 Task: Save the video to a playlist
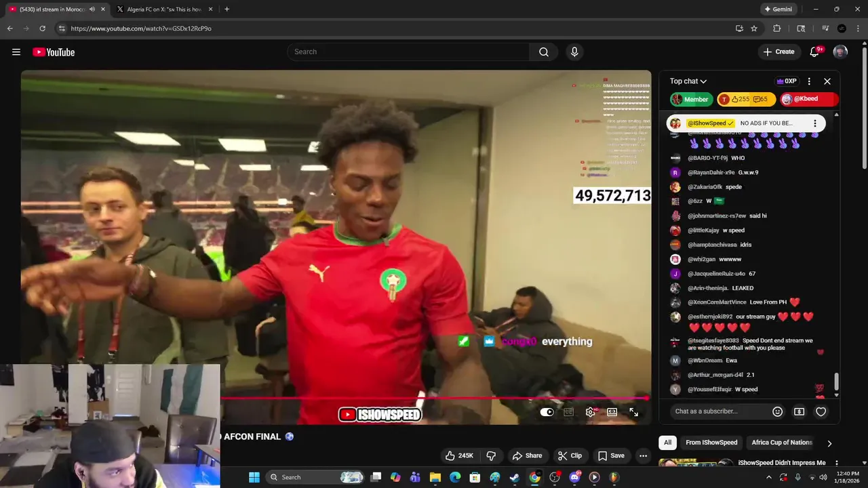pyautogui.click(x=611, y=455)
